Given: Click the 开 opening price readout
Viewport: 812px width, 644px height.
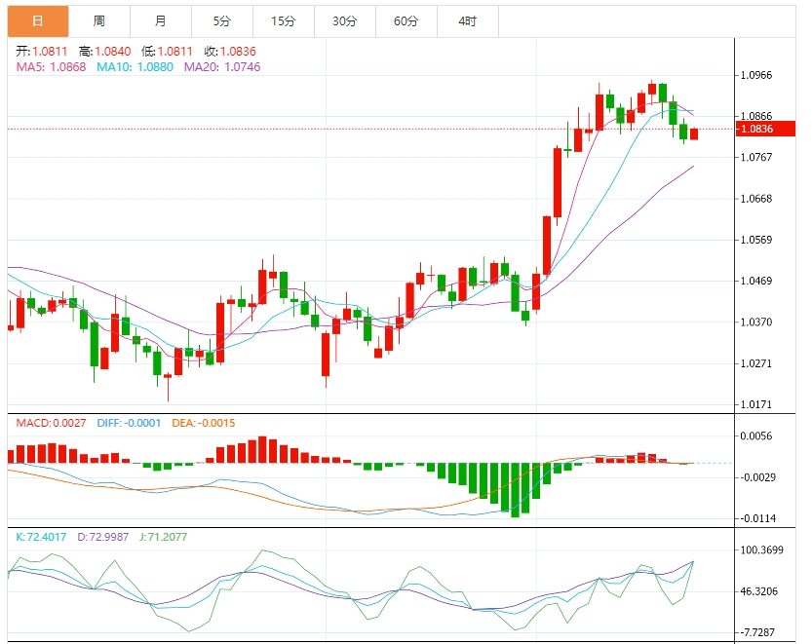Looking at the screenshot, I should click(43, 51).
